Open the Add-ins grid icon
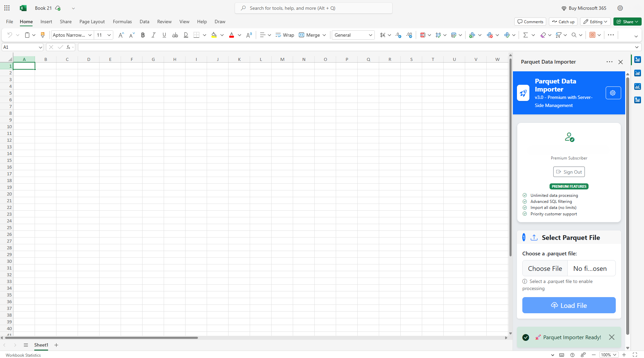 pyautogui.click(x=593, y=35)
